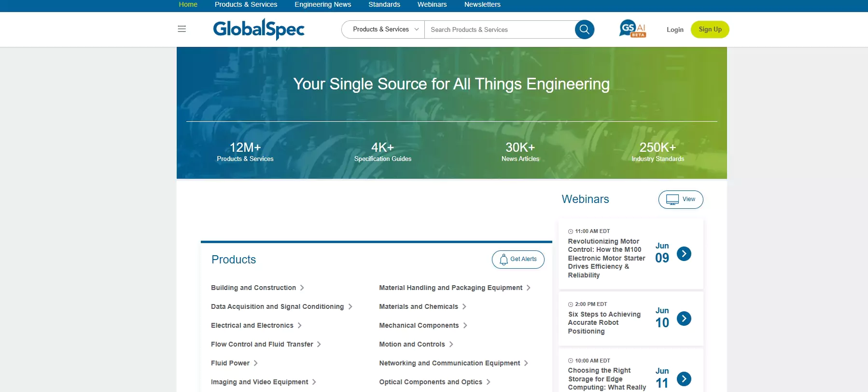The height and width of the screenshot is (392, 868).
Task: Expand Building and Construction category
Action: tap(257, 288)
